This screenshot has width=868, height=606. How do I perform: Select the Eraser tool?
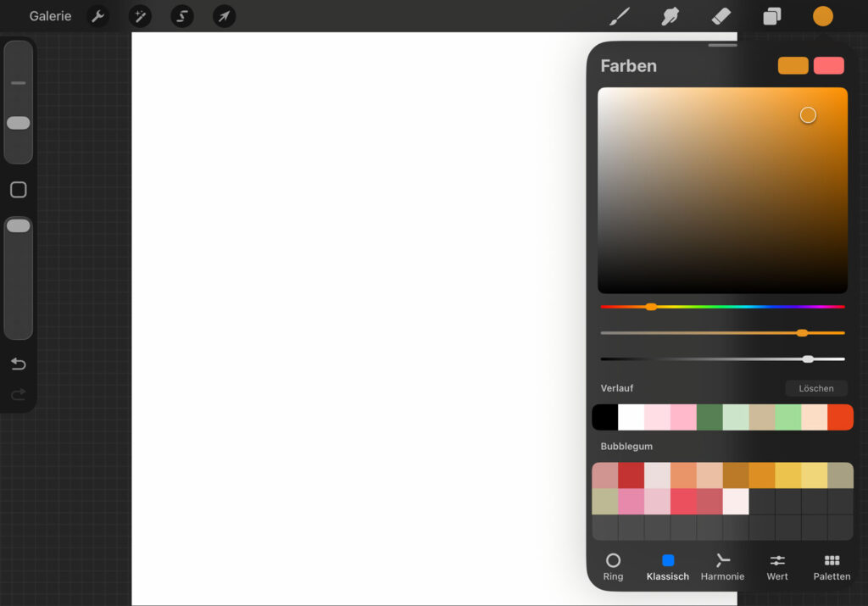(x=721, y=16)
